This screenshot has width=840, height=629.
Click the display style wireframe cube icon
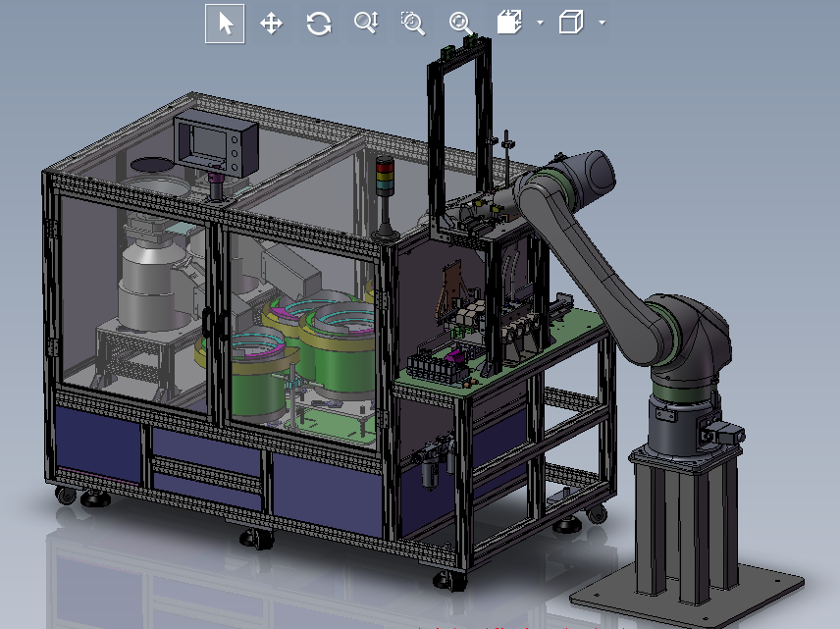coord(571,23)
